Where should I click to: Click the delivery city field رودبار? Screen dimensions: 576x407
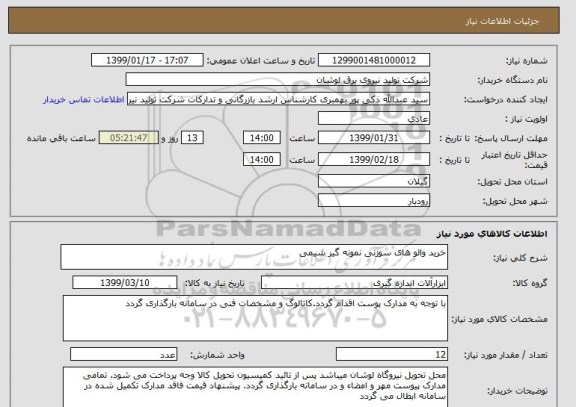pos(374,201)
